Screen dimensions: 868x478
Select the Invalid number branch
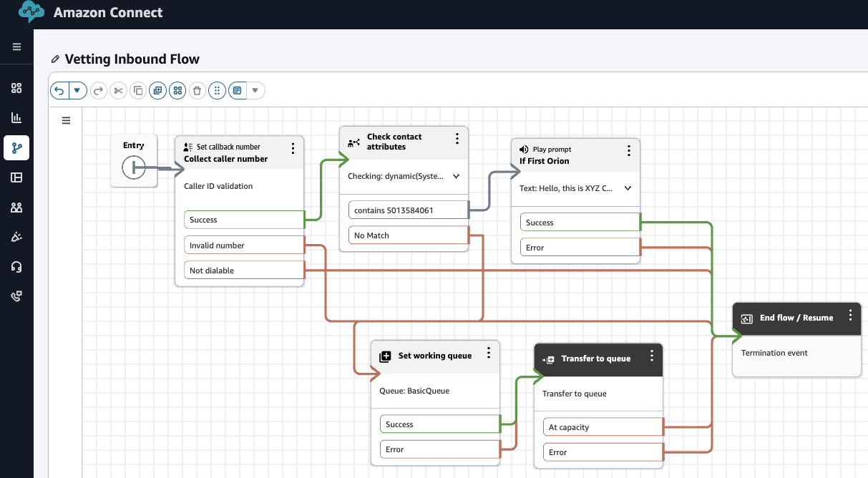245,245
